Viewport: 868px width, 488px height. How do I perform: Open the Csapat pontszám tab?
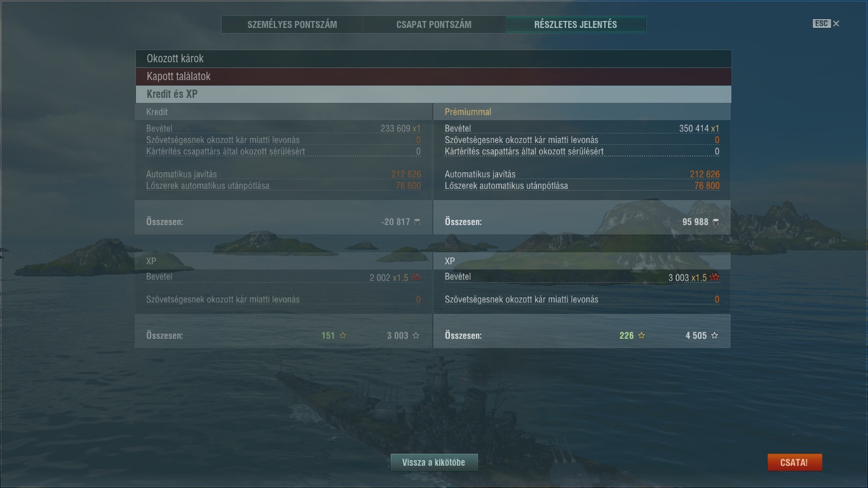pyautogui.click(x=434, y=25)
